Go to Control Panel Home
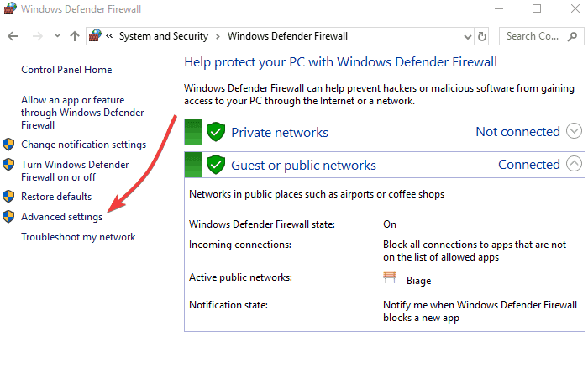The width and height of the screenshot is (588, 374). click(66, 70)
